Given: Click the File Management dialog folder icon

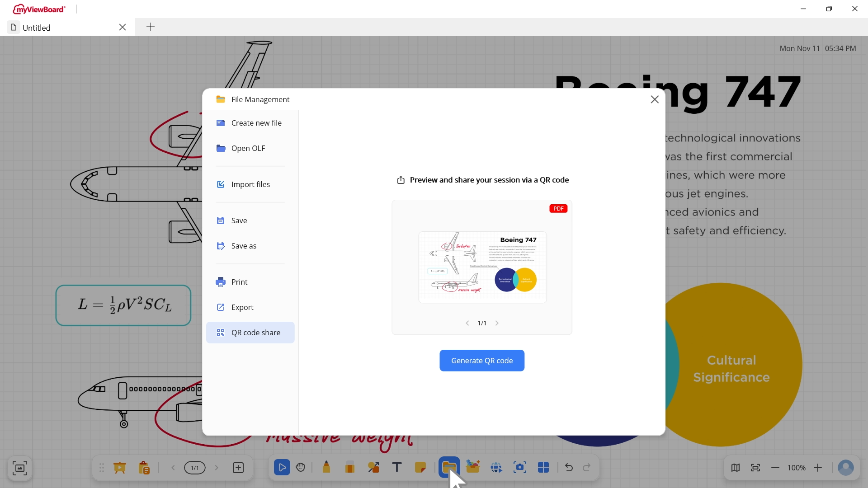Looking at the screenshot, I should point(221,99).
